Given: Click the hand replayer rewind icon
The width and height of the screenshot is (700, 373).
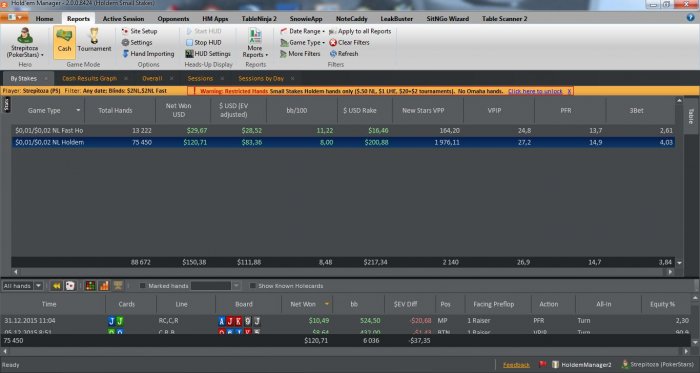Looking at the screenshot, I should (x=56, y=286).
